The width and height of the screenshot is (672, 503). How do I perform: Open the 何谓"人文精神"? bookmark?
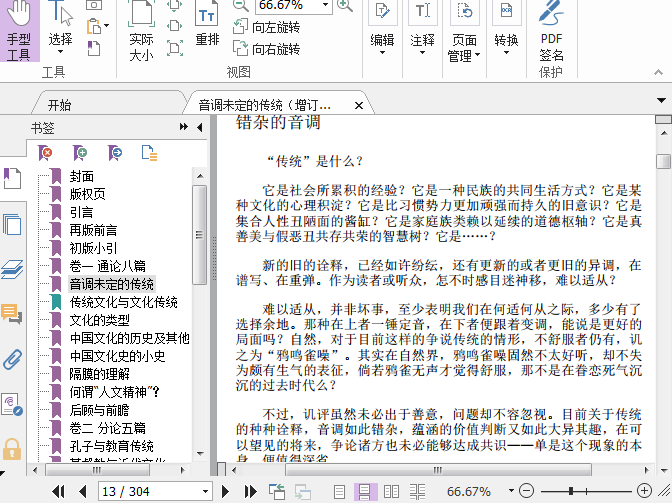tap(114, 392)
